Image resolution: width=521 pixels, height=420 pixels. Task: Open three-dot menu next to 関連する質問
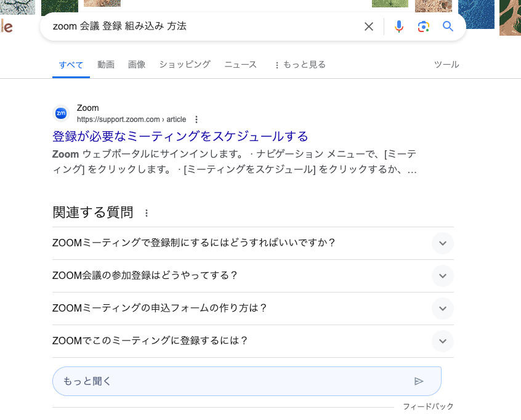[147, 213]
